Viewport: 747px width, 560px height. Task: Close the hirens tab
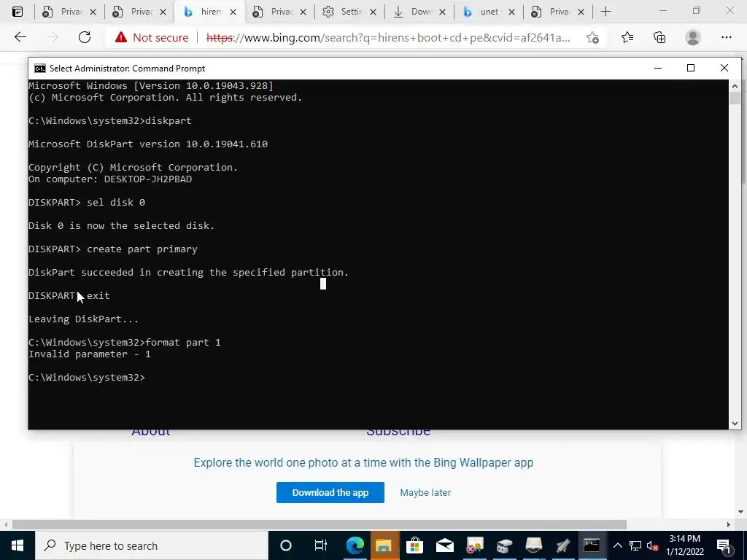(x=233, y=12)
